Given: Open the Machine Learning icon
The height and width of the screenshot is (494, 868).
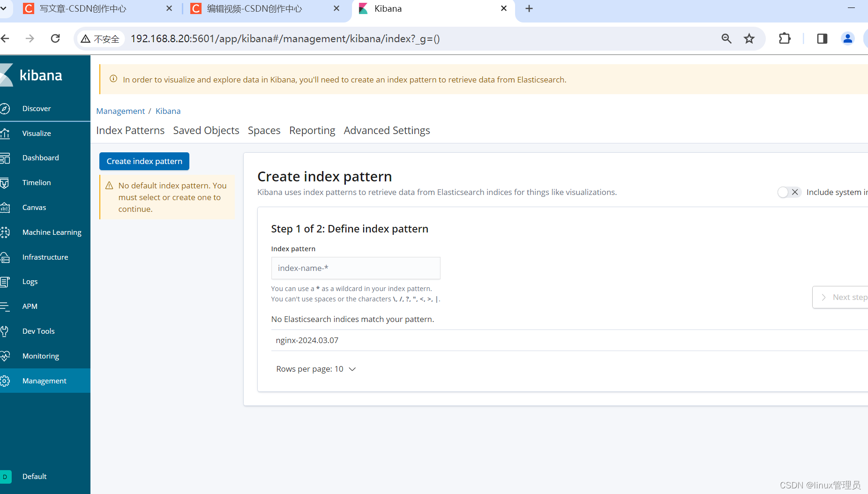Looking at the screenshot, I should tap(5, 232).
